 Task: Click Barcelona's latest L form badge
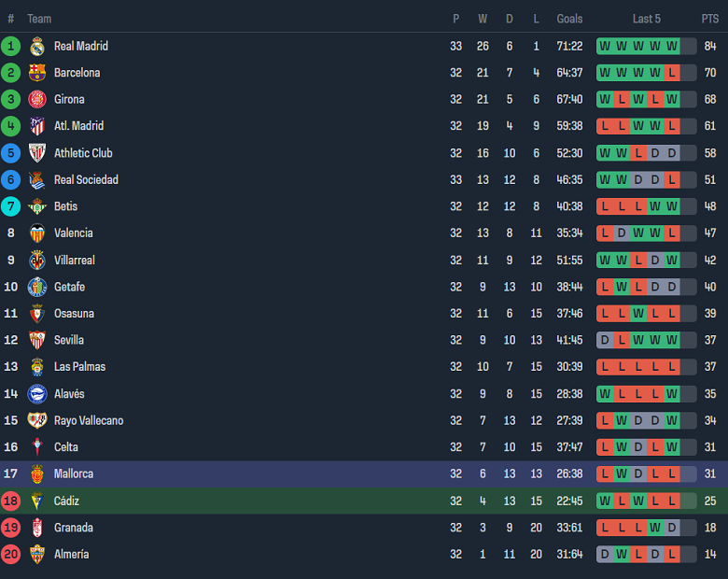point(672,73)
